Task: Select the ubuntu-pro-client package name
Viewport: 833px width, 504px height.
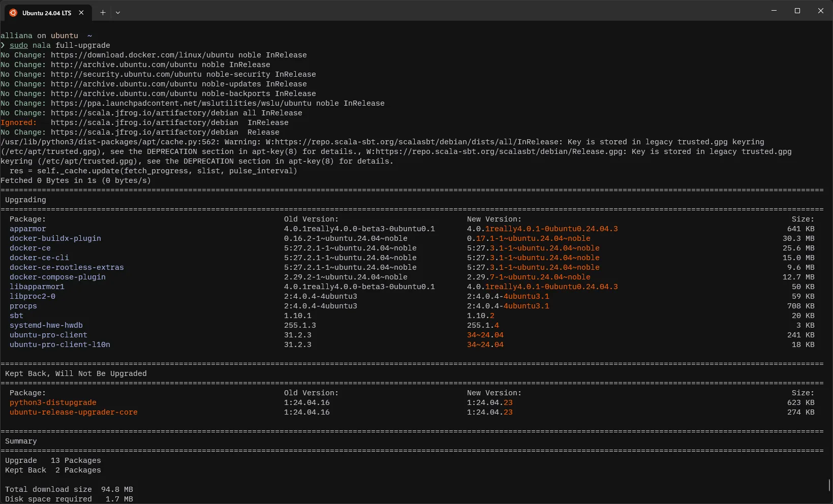Action: tap(48, 335)
